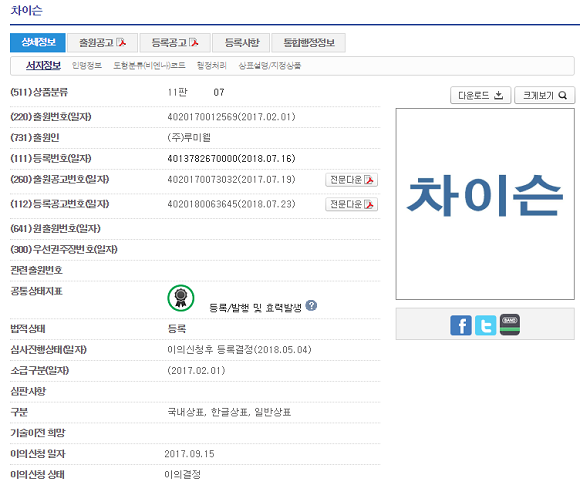
Task: Select the 인명정보 sub-tab
Action: [87, 65]
